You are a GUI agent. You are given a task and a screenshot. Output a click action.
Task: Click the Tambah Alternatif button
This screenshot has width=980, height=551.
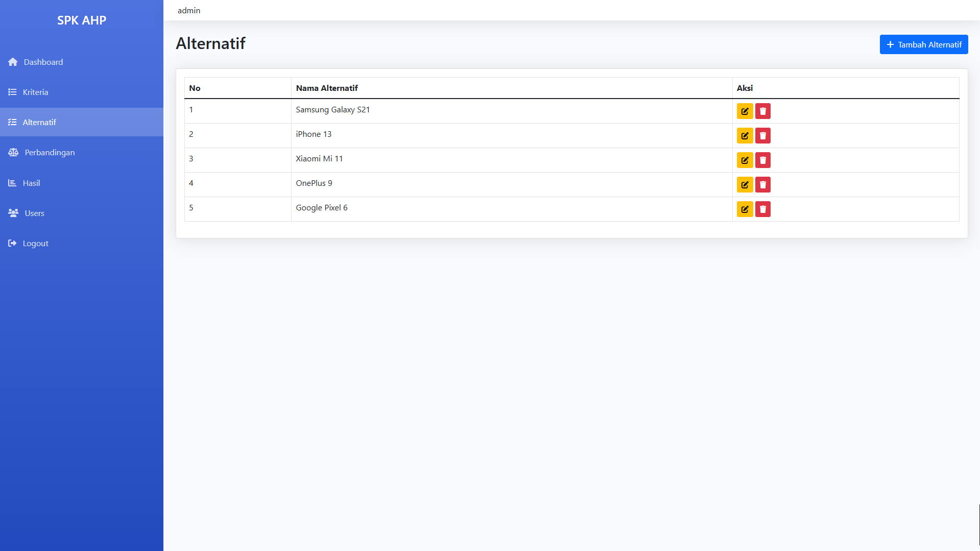(923, 44)
